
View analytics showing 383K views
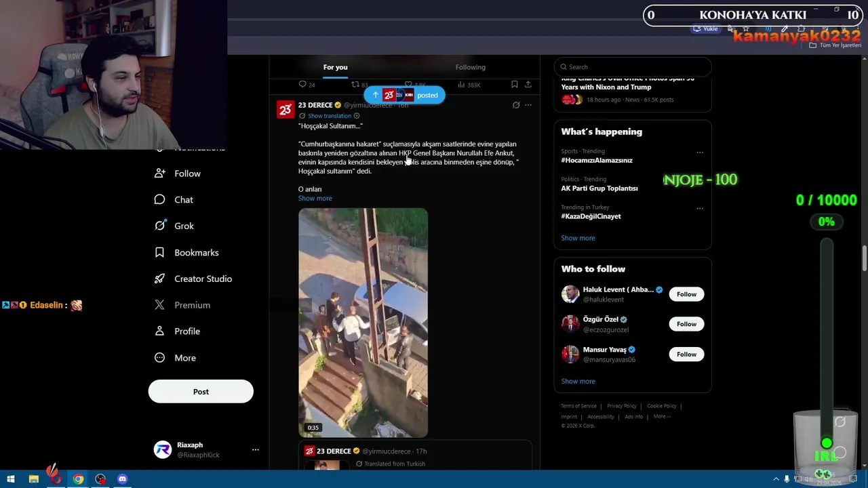pyautogui.click(x=469, y=85)
